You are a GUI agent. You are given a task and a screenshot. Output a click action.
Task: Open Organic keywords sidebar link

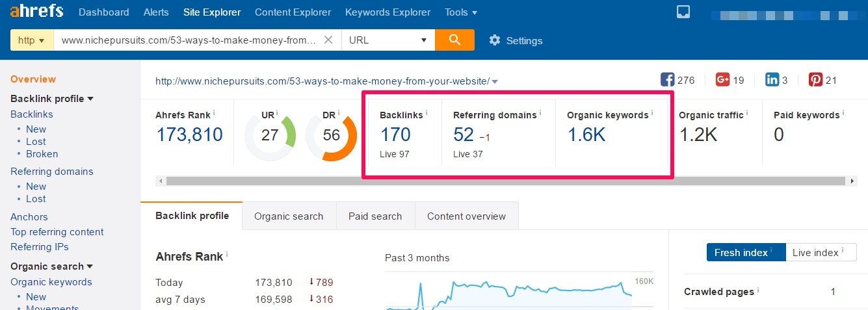pyautogui.click(x=51, y=282)
